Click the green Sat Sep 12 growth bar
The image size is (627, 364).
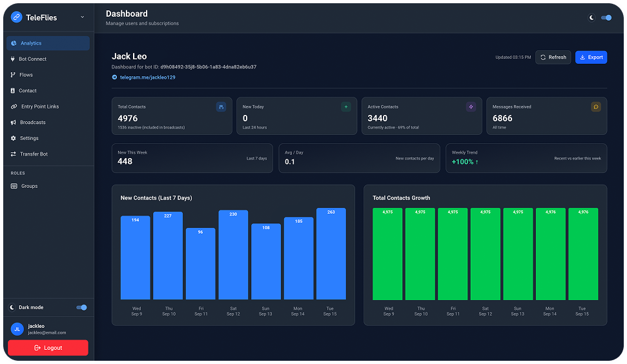click(486, 254)
